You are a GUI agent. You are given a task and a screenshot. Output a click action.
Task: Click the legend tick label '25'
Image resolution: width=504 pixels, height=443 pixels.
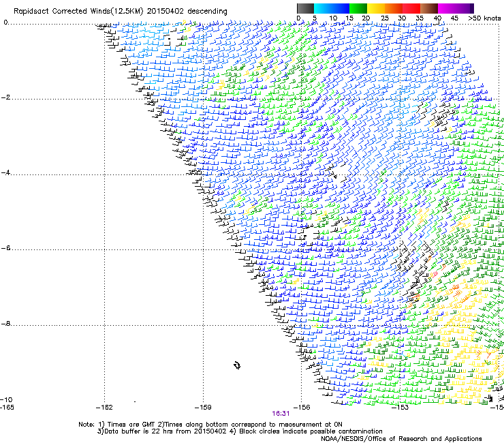(x=385, y=18)
